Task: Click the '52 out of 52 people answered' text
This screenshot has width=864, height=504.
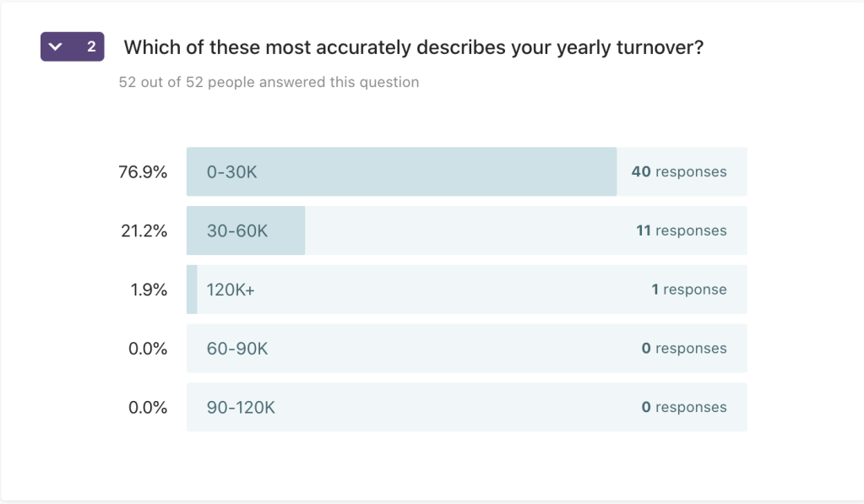Action: pyautogui.click(x=269, y=82)
